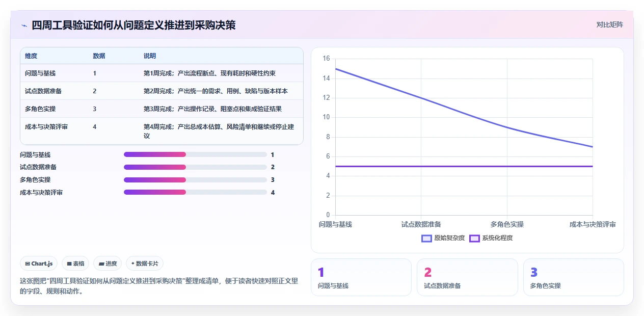Click the summary paragraph starting 这张图把
Image resolution: width=644 pixels, height=316 pixels.
pyautogui.click(x=159, y=286)
